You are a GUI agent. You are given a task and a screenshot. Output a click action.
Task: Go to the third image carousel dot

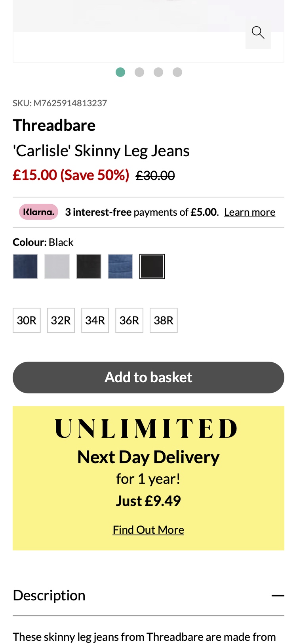158,72
